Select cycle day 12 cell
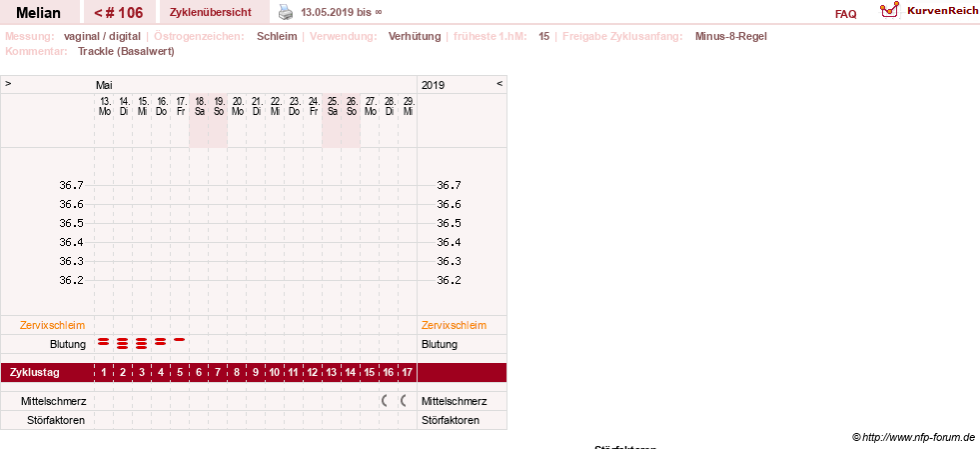980x449 pixels. click(x=313, y=373)
